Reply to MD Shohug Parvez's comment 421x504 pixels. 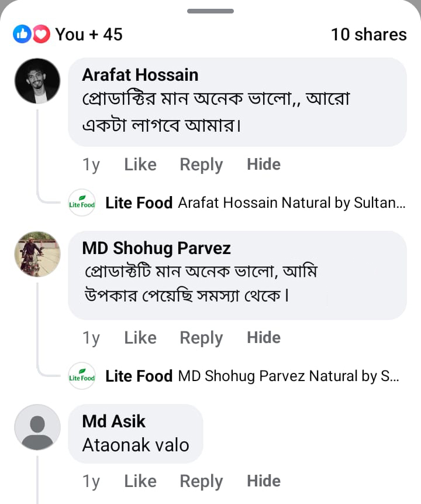(x=201, y=338)
